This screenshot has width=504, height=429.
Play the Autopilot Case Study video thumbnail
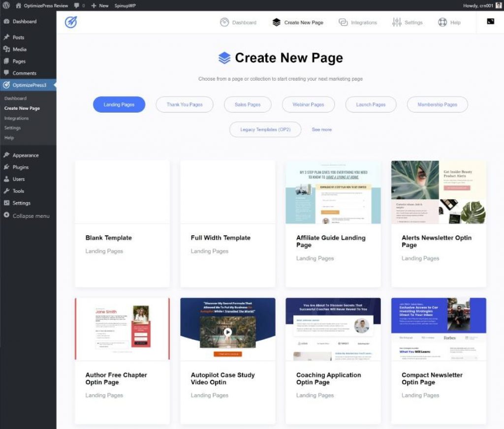(227, 332)
